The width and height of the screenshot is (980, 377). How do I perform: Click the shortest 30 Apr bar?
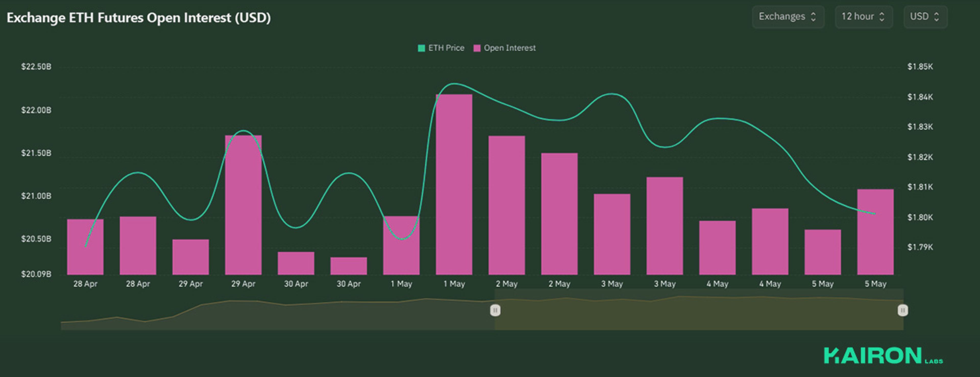[x=348, y=266]
